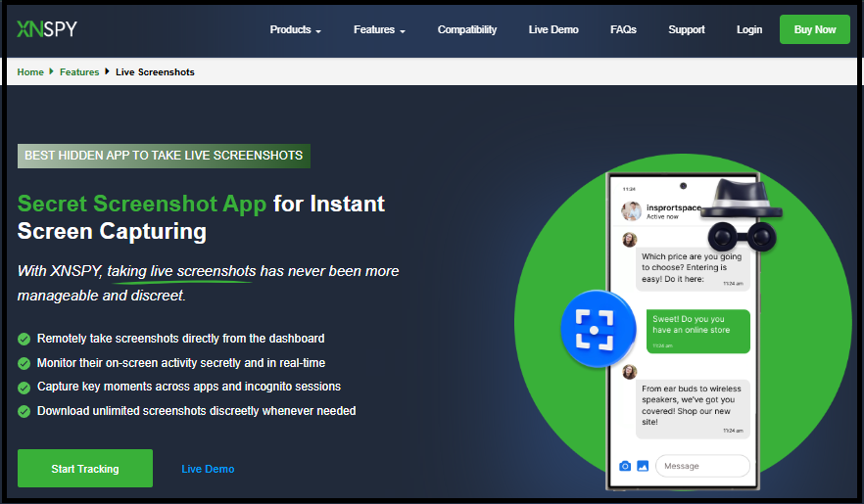This screenshot has height=504, width=864.
Task: Open the FAQs page
Action: [623, 29]
